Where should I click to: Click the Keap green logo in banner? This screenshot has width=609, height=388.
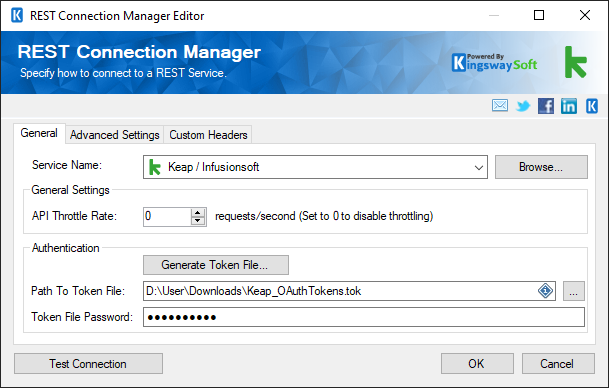[x=576, y=62]
